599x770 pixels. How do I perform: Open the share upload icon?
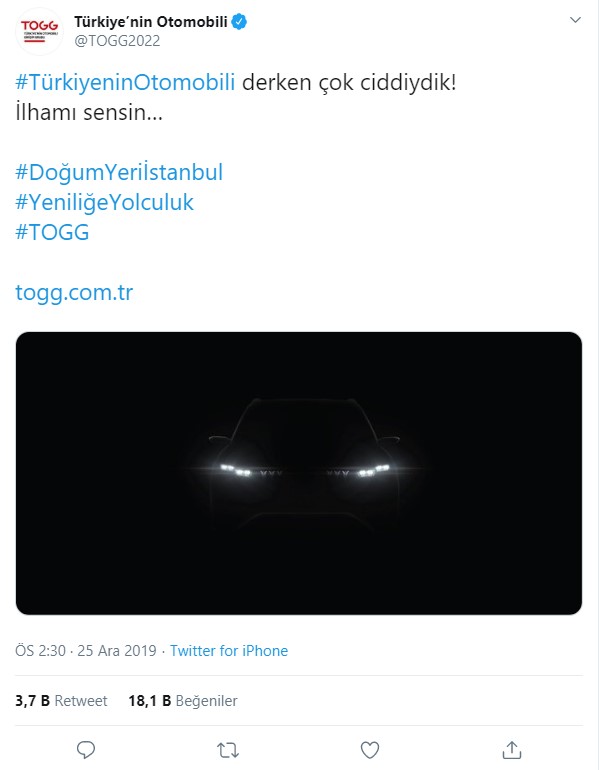(x=512, y=750)
